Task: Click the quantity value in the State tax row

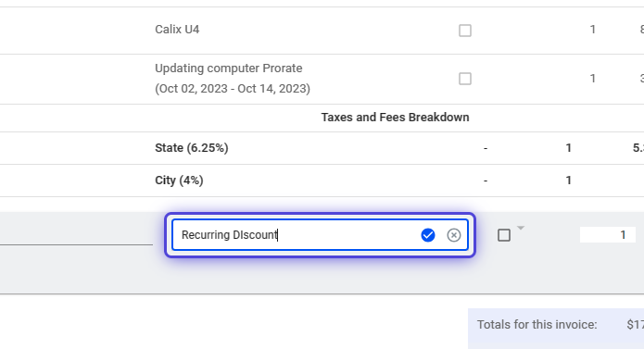Action: [568, 148]
